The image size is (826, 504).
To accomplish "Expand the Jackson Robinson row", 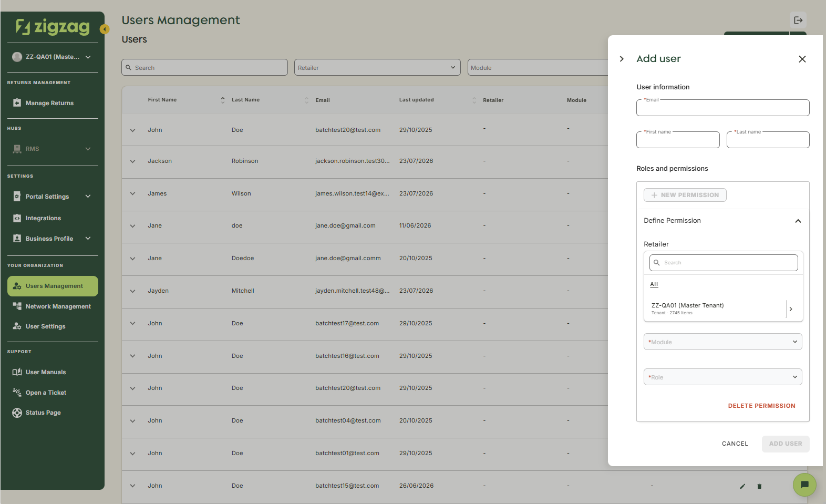I will pos(132,161).
